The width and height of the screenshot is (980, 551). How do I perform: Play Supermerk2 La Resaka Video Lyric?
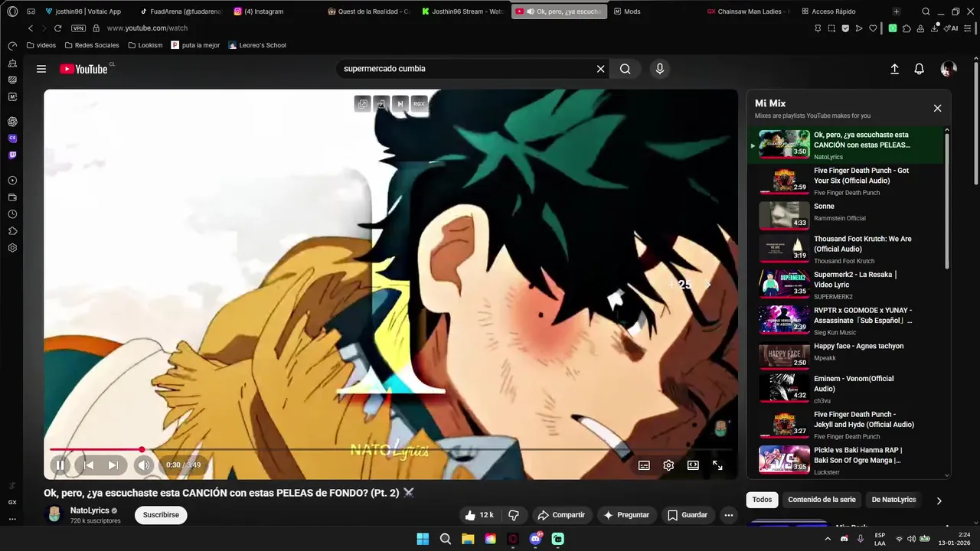pos(846,285)
